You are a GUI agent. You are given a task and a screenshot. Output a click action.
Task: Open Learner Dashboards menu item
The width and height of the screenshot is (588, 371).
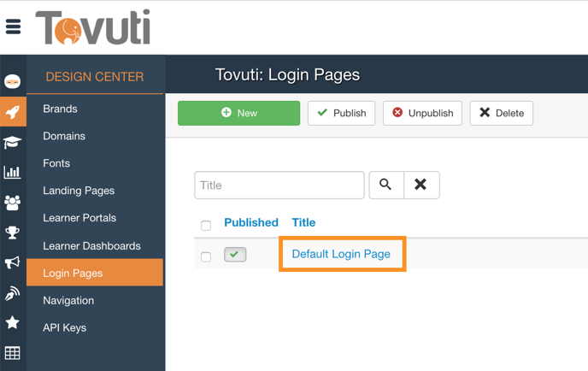(91, 245)
